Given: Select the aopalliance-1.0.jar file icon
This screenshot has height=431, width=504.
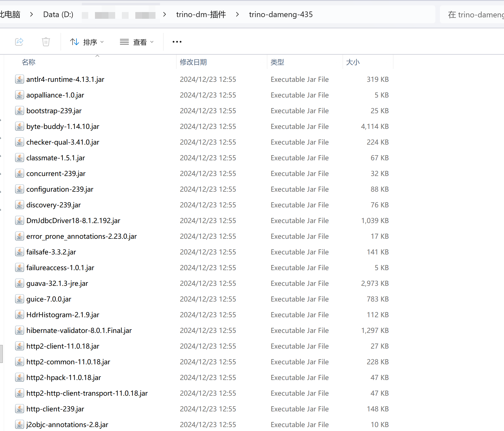Looking at the screenshot, I should tap(19, 95).
